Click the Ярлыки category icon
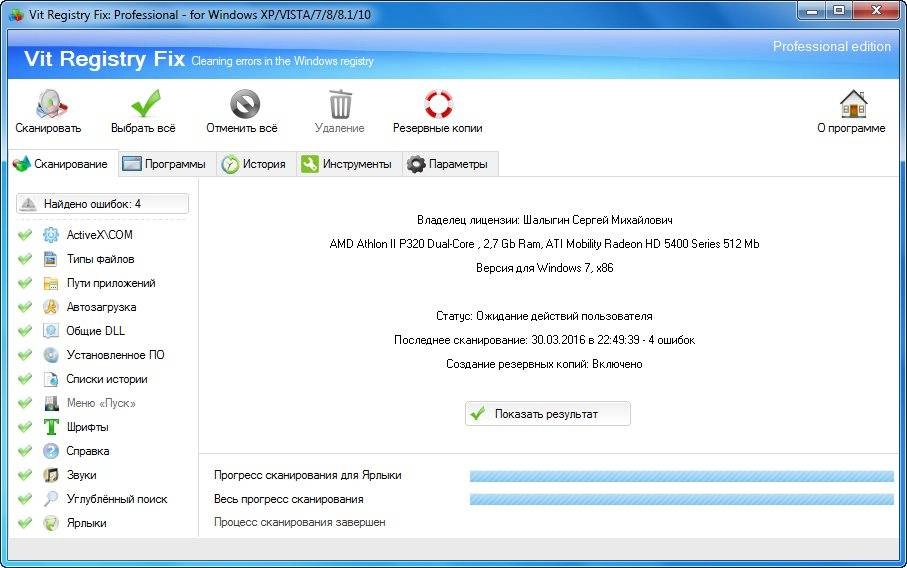The height and width of the screenshot is (568, 907). [51, 523]
